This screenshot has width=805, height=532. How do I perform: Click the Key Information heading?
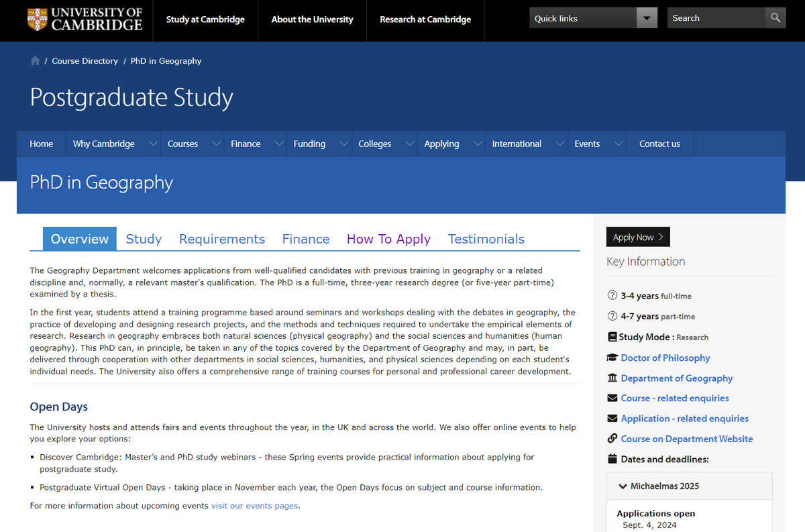coord(646,262)
